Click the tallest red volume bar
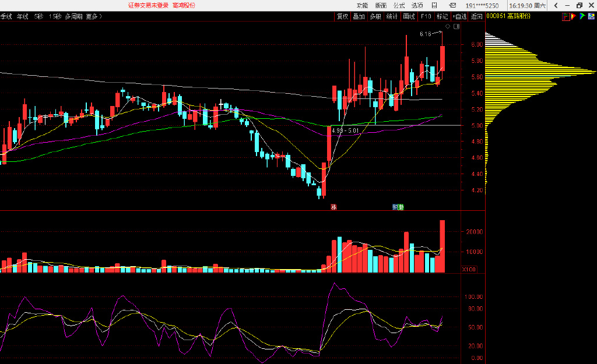The image size is (597, 364). pyautogui.click(x=442, y=246)
